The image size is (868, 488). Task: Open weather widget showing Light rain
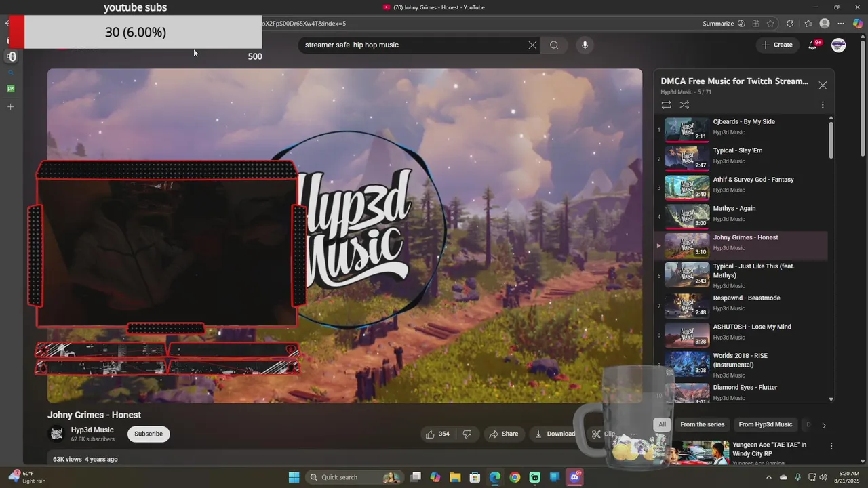[27, 477]
